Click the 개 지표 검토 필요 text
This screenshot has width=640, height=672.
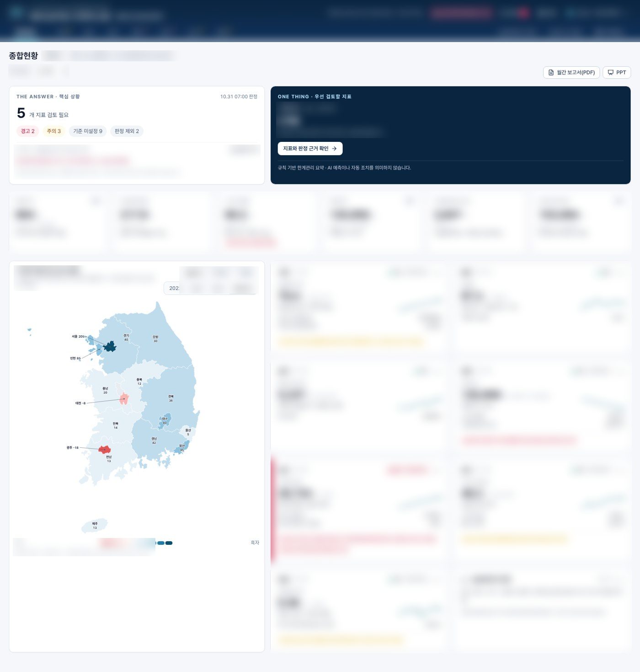coord(49,115)
